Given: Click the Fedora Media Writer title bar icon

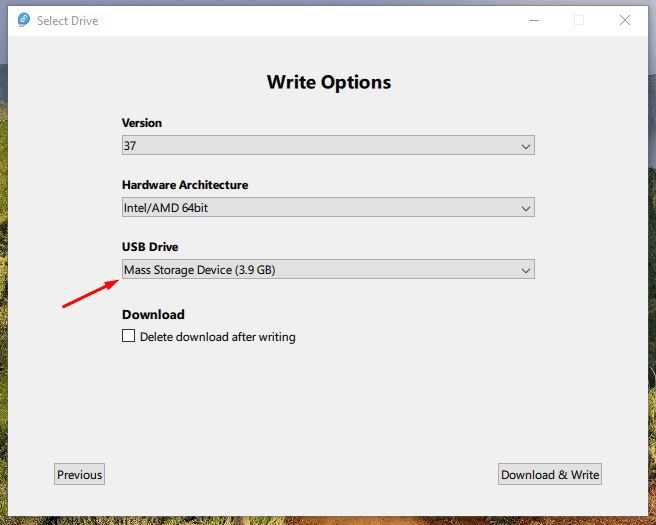Looking at the screenshot, I should point(24,20).
